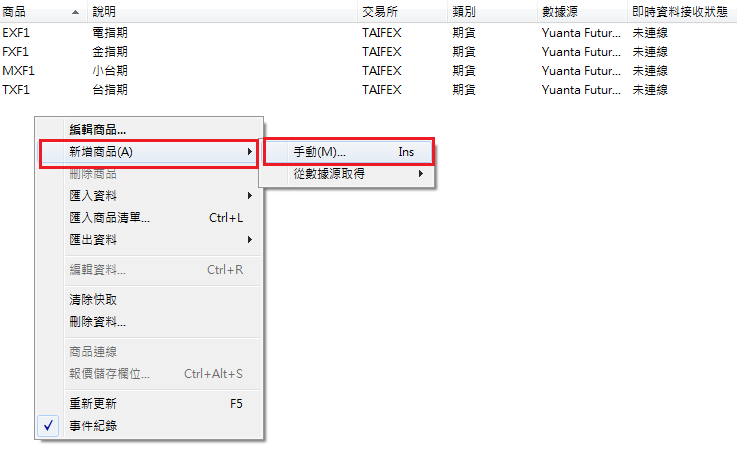The width and height of the screenshot is (748, 456).
Task: Choose 刪除資料... from the menu
Action: (x=149, y=322)
